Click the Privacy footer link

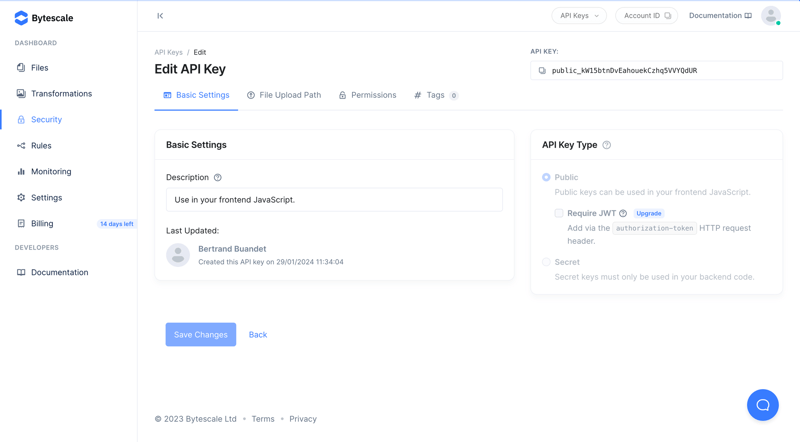click(x=303, y=419)
